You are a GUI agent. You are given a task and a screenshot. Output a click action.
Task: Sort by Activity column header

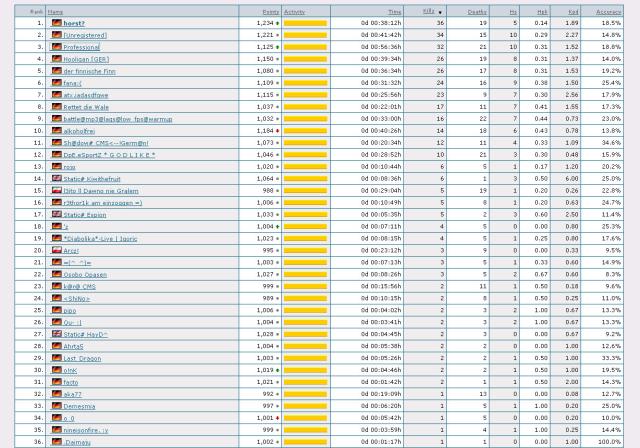[x=295, y=11]
